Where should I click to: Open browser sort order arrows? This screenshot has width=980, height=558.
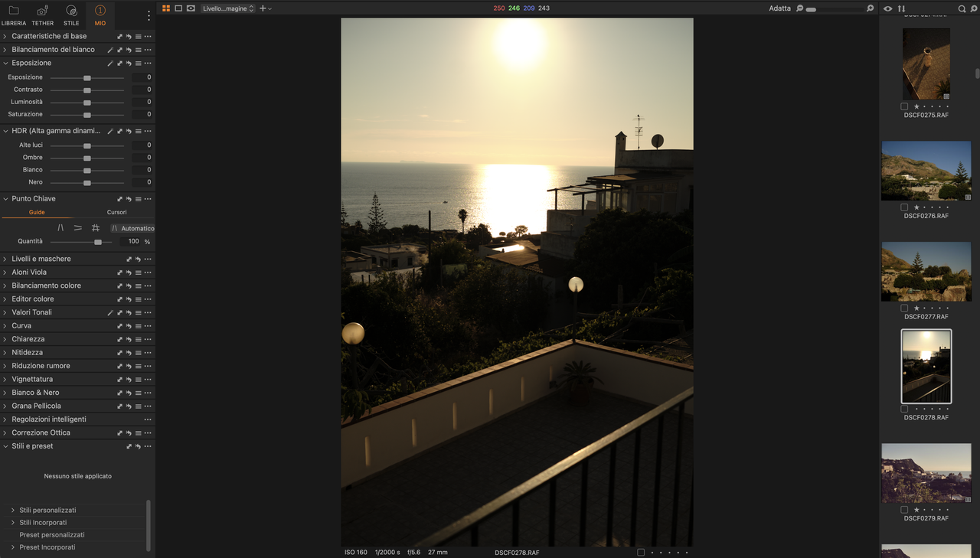[901, 8]
